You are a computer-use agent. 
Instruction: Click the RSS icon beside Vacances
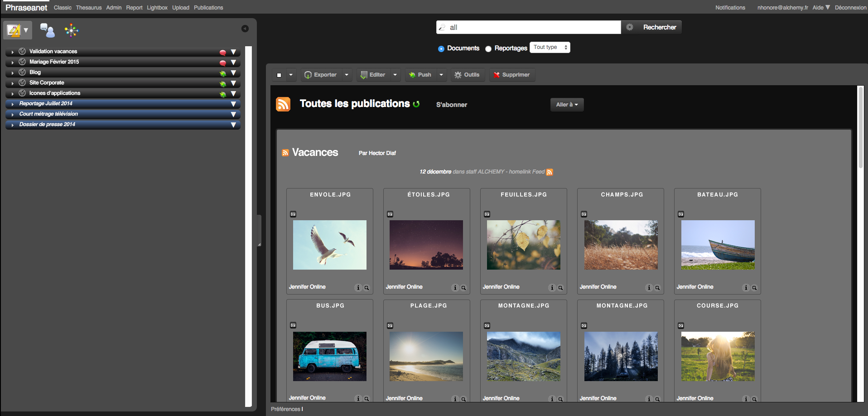[285, 153]
